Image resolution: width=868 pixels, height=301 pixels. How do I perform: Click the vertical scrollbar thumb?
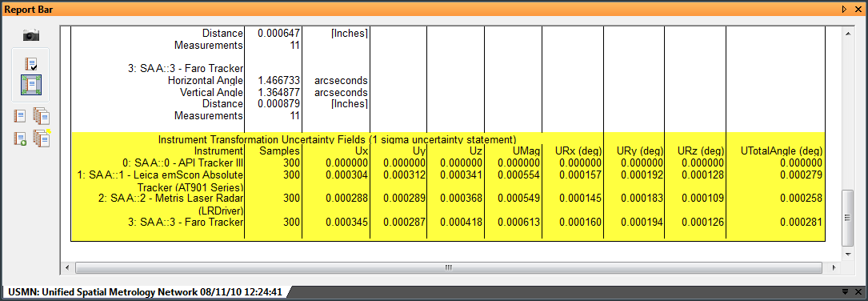coord(847,218)
